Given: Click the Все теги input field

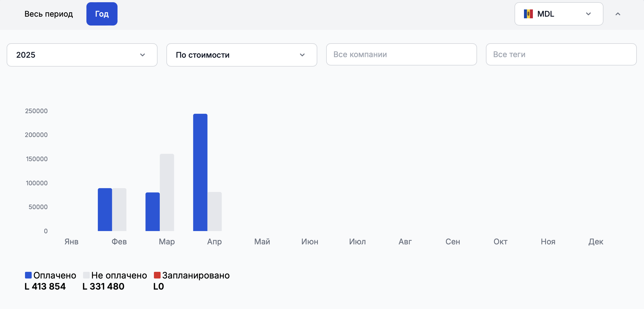Looking at the screenshot, I should pos(561,54).
